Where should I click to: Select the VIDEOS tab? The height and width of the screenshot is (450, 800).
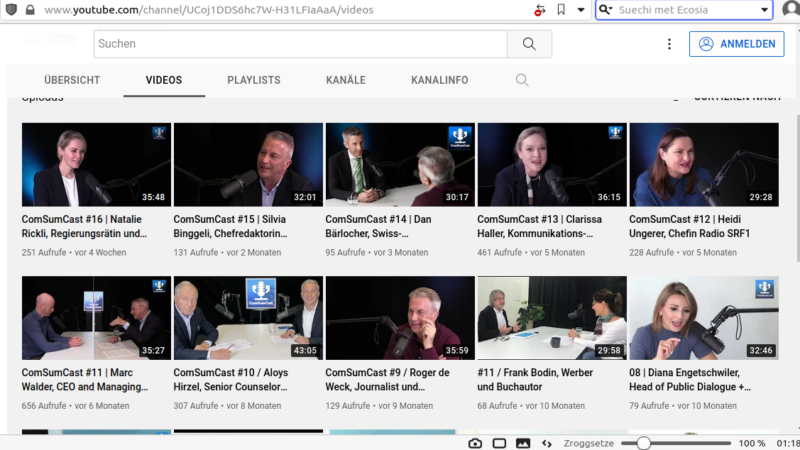[164, 80]
